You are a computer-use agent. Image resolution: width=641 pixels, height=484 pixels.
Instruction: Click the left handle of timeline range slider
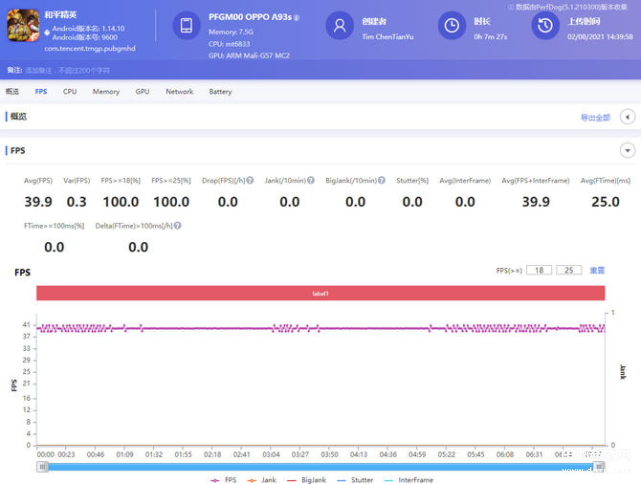coord(42,466)
